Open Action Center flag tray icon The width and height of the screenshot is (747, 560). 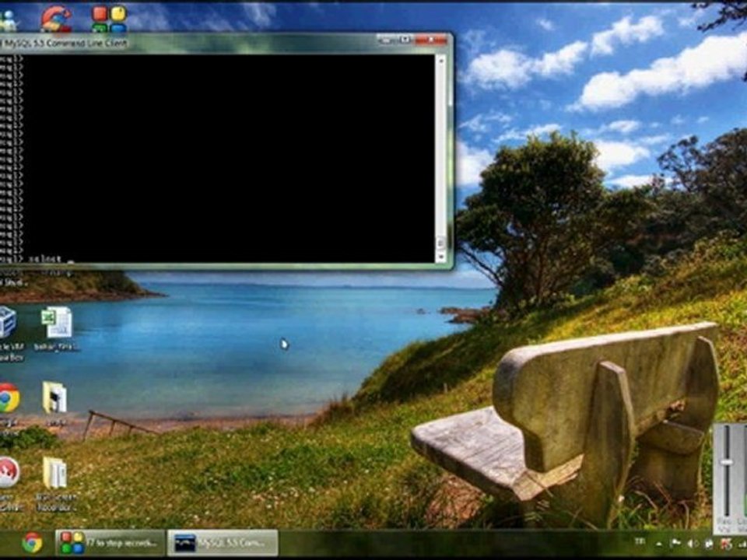tap(675, 544)
